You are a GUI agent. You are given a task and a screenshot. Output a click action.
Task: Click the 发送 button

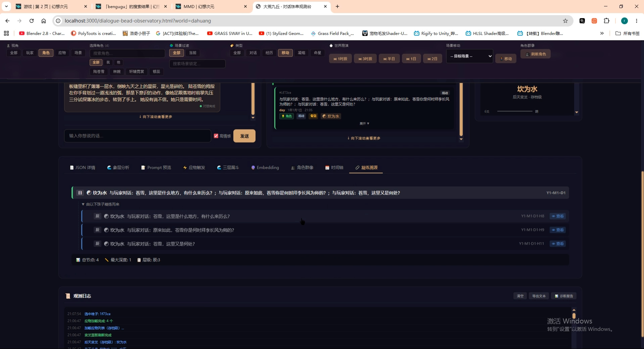tap(244, 136)
